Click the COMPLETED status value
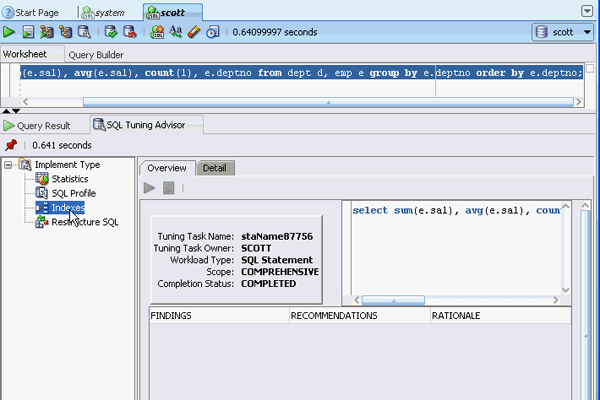This screenshot has height=400, width=600. (x=269, y=284)
